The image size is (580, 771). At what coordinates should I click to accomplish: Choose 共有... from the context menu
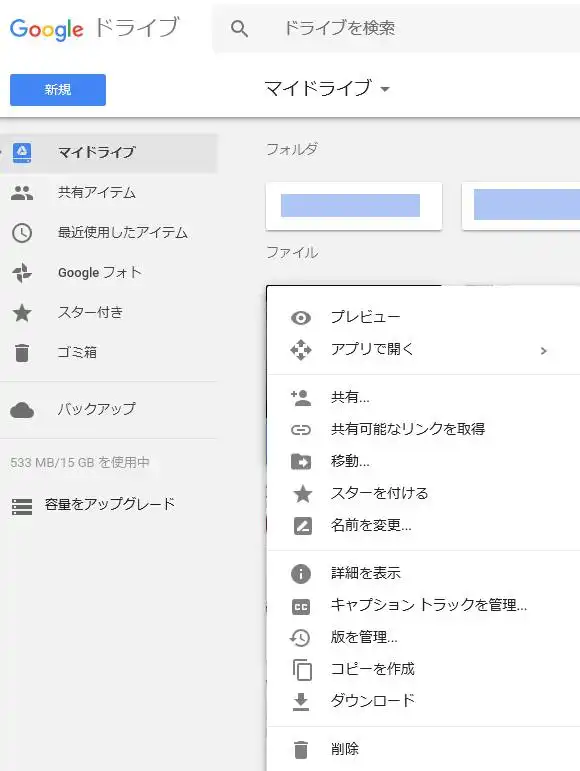[x=350, y=397]
